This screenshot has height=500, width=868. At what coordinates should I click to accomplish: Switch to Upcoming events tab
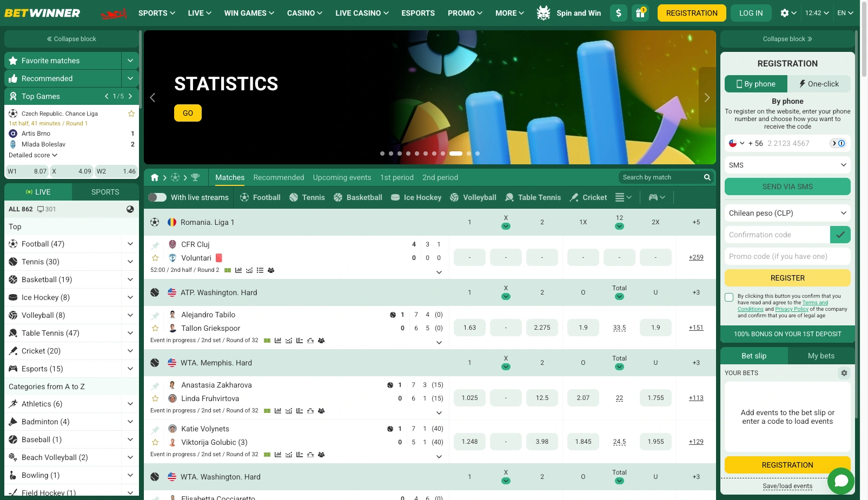pyautogui.click(x=342, y=177)
